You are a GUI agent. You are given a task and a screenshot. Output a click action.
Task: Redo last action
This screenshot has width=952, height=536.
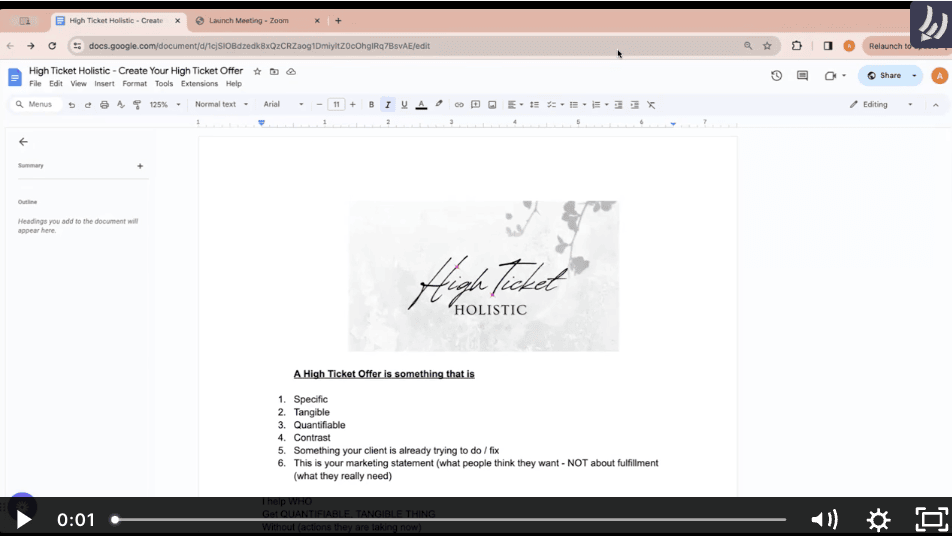click(88, 105)
